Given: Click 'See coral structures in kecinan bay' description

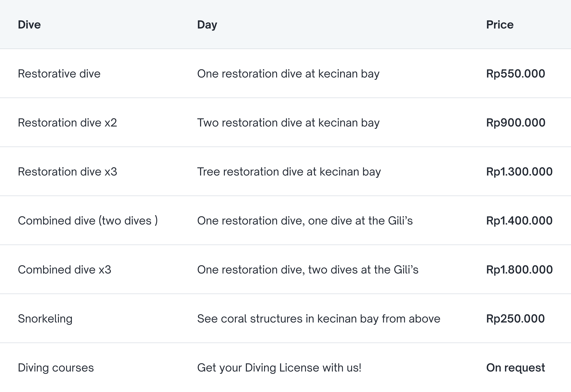Looking at the screenshot, I should click(x=319, y=318).
